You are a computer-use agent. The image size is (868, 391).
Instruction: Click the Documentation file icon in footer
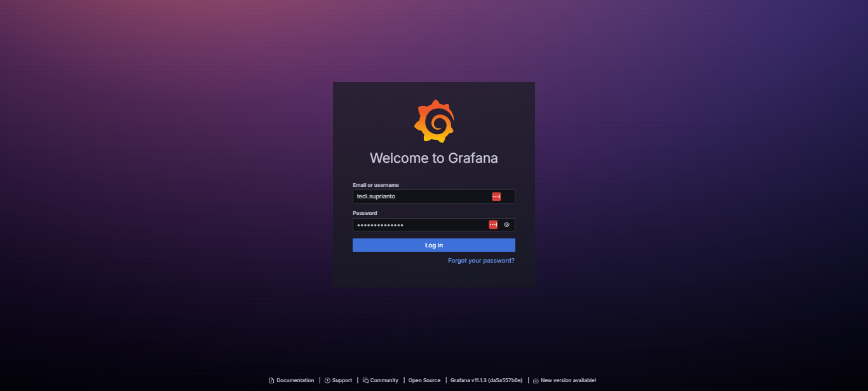(271, 381)
